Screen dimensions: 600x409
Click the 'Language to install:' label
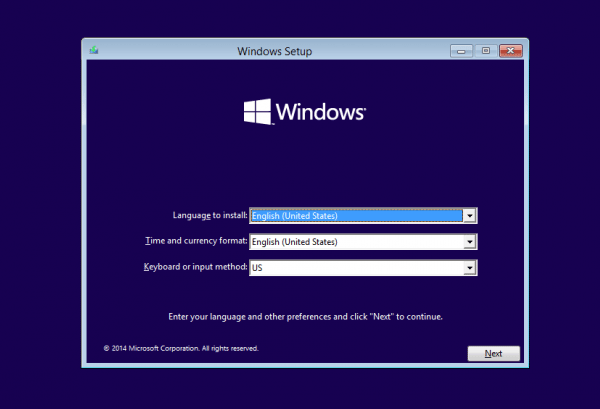click(x=210, y=215)
